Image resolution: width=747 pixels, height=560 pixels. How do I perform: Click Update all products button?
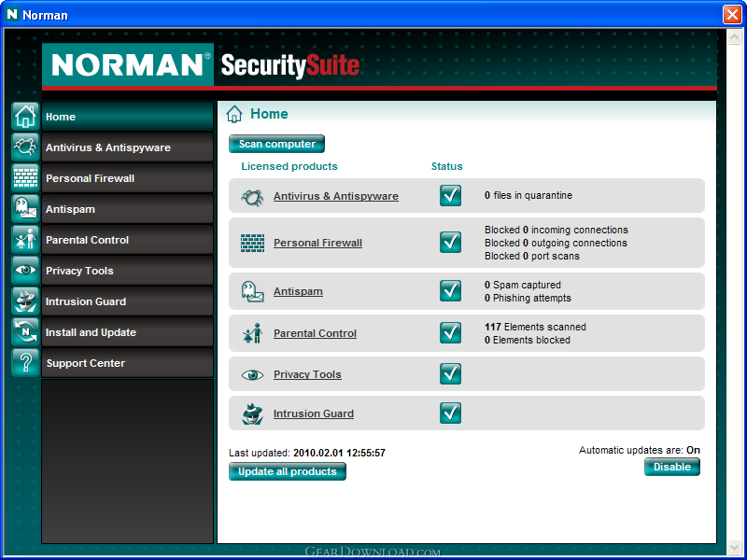(x=288, y=471)
